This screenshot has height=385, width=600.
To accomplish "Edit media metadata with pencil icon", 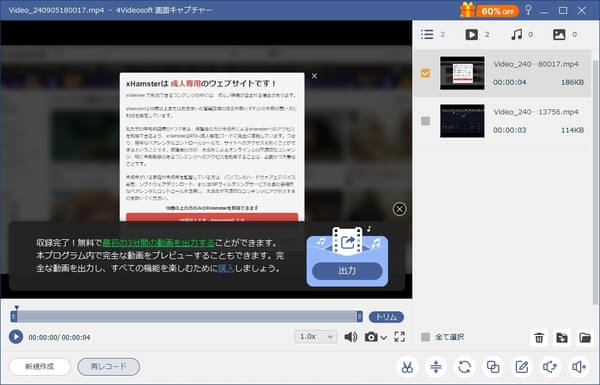I will pyautogui.click(x=522, y=367).
